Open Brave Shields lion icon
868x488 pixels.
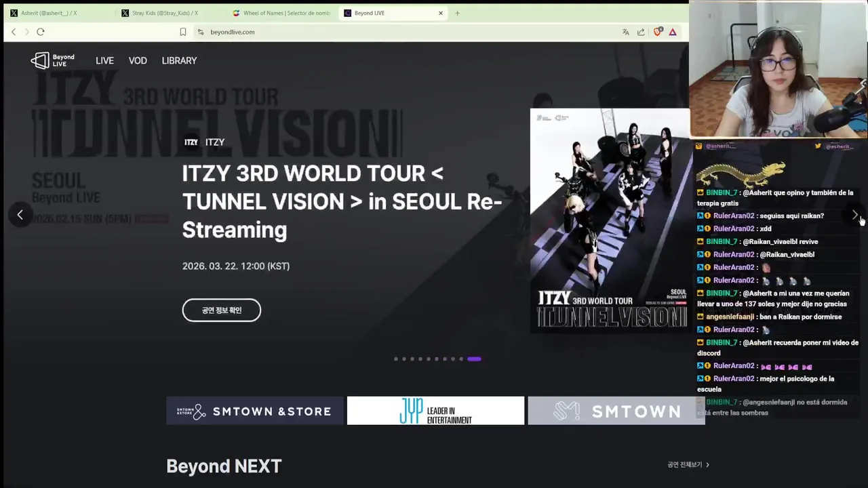[657, 32]
